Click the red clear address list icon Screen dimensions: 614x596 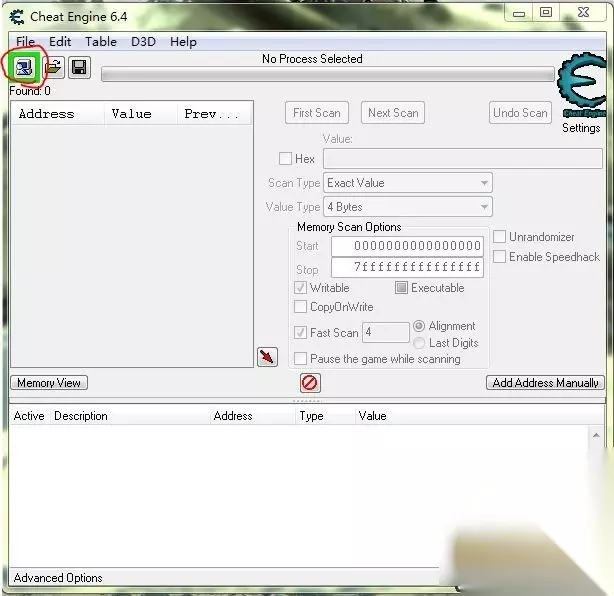coord(310,383)
